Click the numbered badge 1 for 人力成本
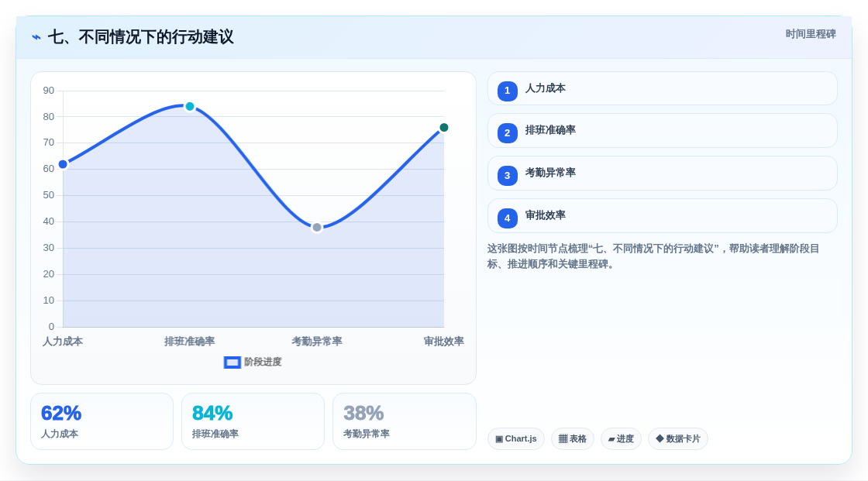The height and width of the screenshot is (481, 868). pos(507,91)
